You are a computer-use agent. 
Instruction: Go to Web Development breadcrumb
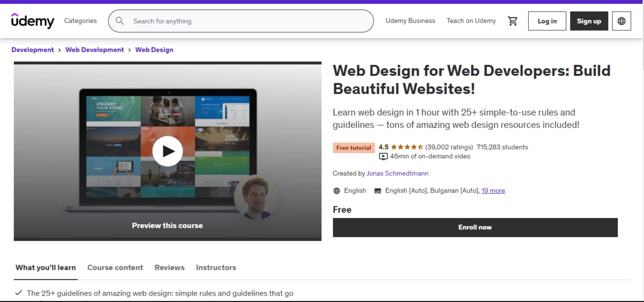(95, 50)
